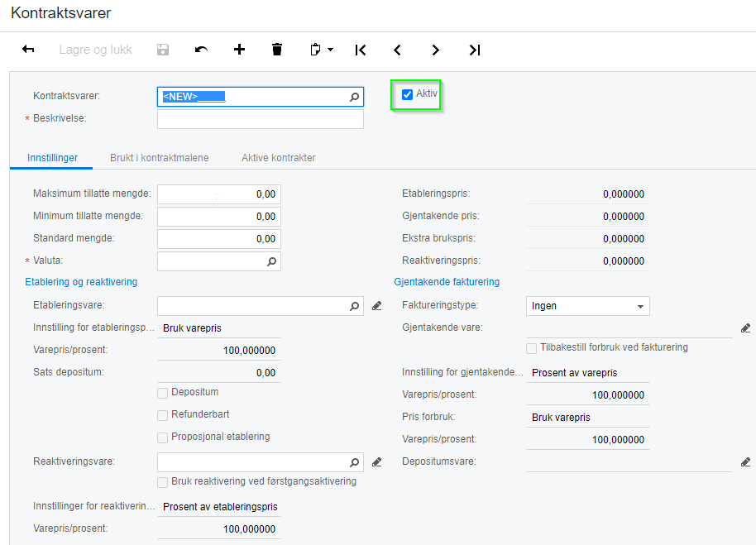Switch to the Aktive kontrakter tab
756x545 pixels.
pos(278,158)
